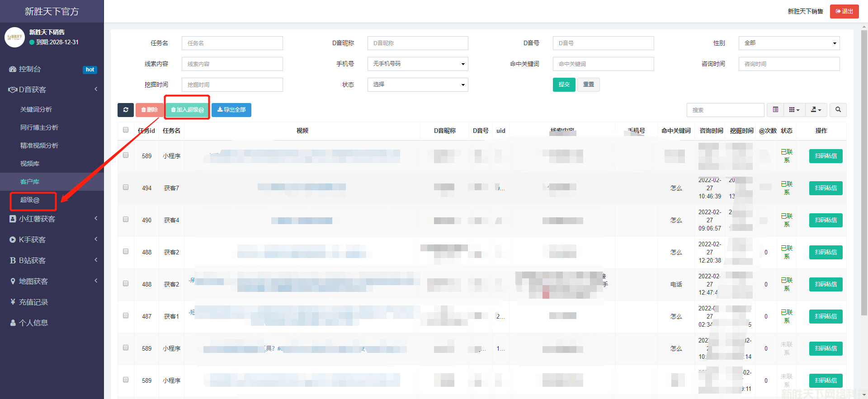Toggle the table card view icon
Image resolution: width=868 pixels, height=399 pixels.
(x=775, y=110)
